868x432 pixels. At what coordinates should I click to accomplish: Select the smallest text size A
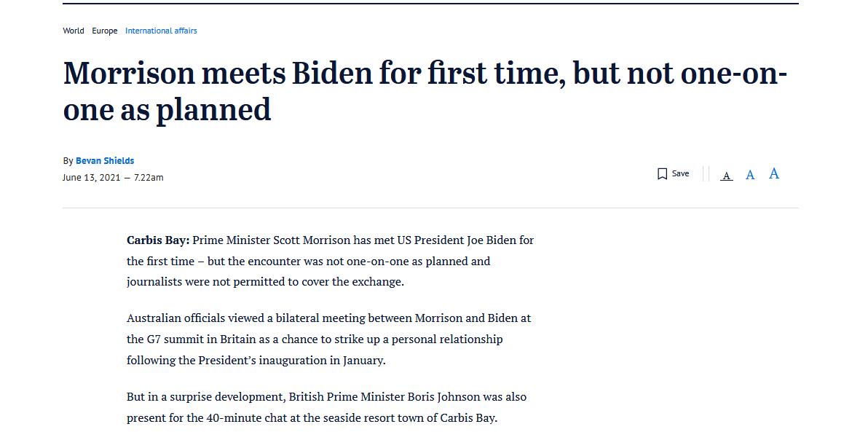pyautogui.click(x=726, y=176)
